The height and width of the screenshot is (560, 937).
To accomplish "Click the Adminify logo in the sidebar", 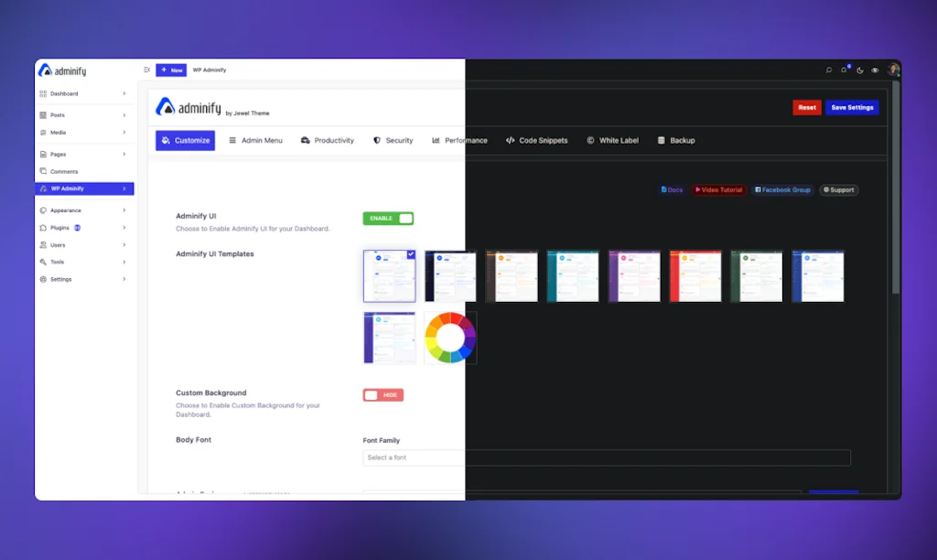I will 62,70.
